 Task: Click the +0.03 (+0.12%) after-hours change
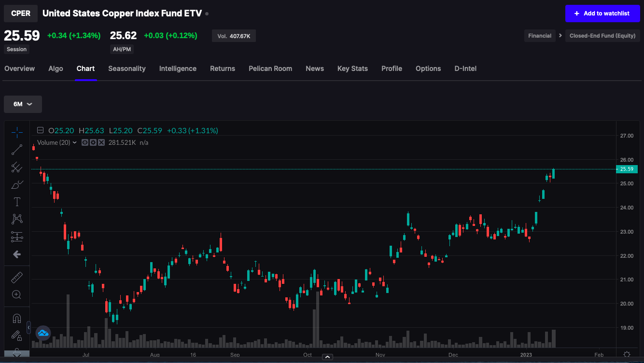point(170,35)
